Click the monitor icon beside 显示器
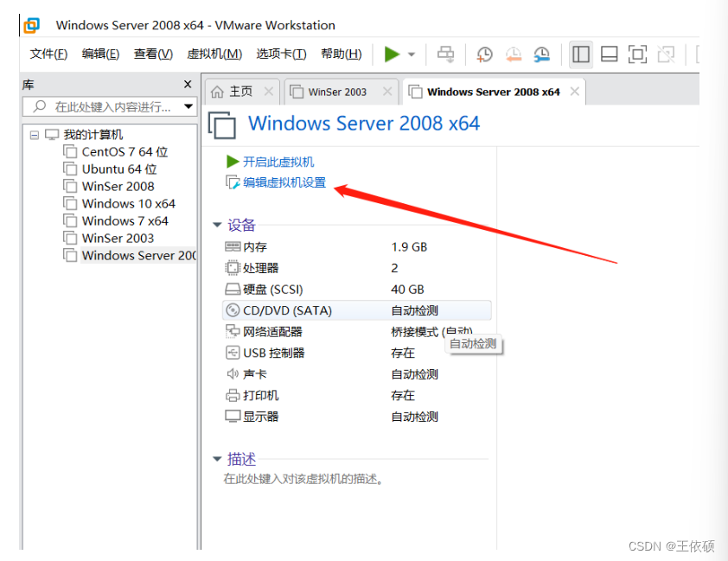The height and width of the screenshot is (561, 728). coord(233,417)
